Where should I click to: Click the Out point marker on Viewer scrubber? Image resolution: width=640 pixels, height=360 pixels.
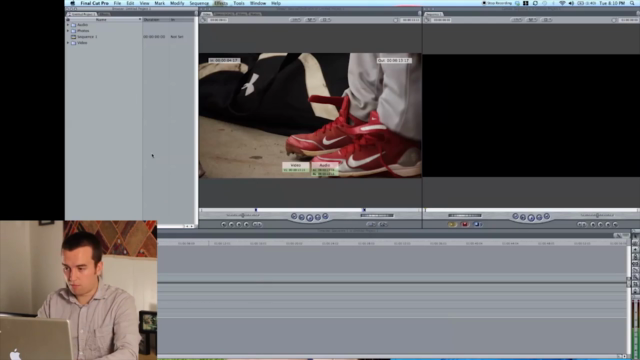(x=364, y=210)
